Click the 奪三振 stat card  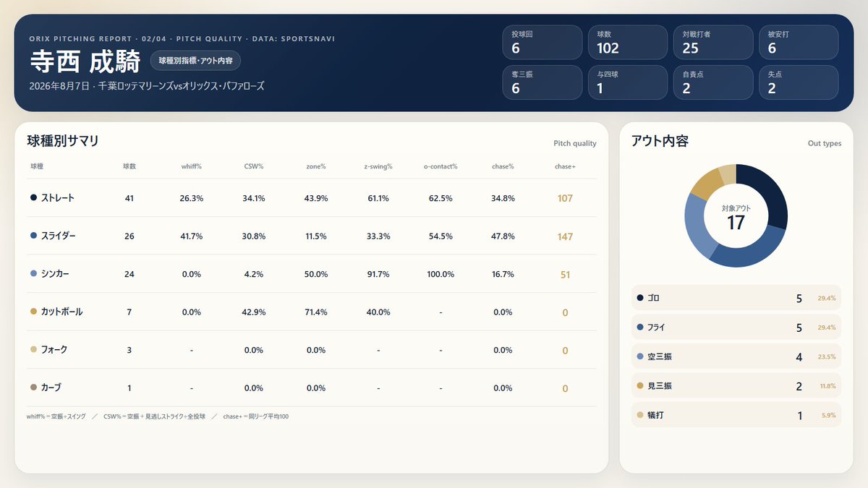(542, 82)
